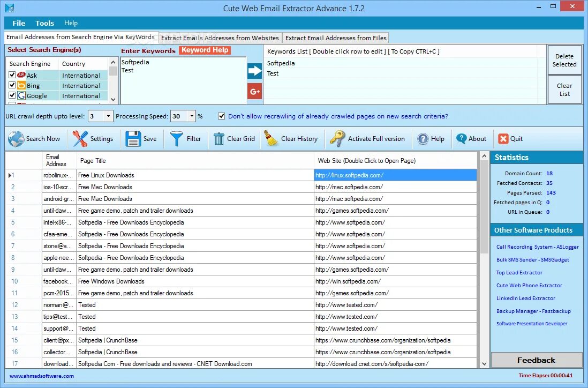The image size is (588, 388).
Task: Select row 12 norman@ email cell
Action: (59, 305)
